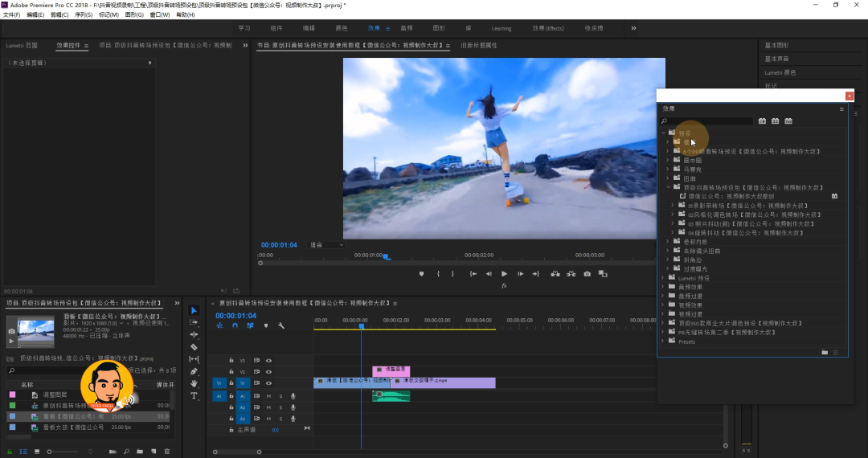Select the Razor tool
The image size is (868, 458).
(x=194, y=347)
